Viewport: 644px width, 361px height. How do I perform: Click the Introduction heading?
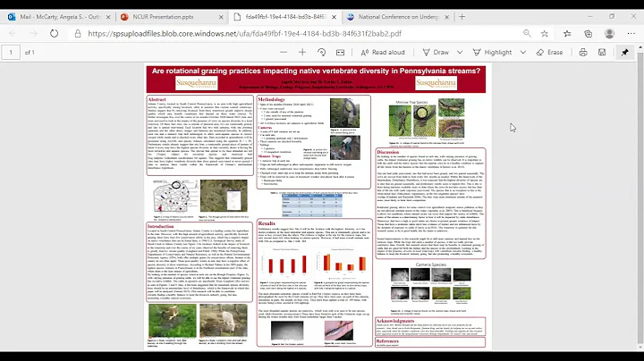tap(161, 226)
